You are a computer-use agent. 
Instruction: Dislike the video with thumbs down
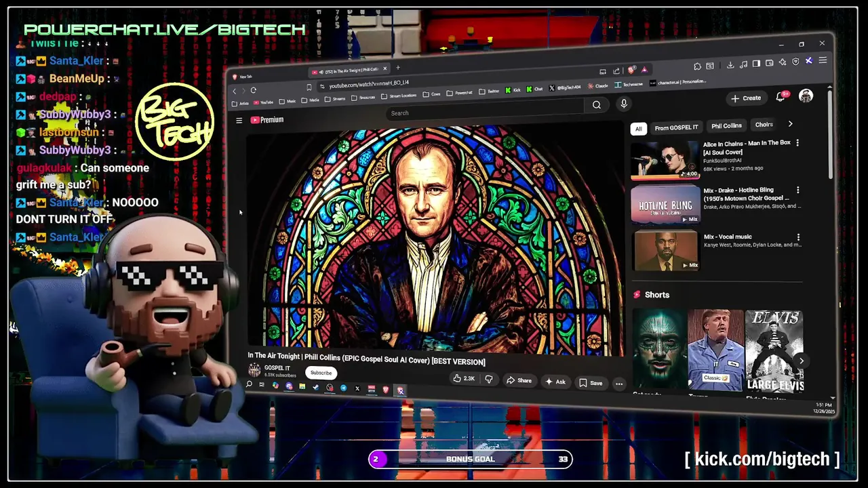pyautogui.click(x=488, y=380)
